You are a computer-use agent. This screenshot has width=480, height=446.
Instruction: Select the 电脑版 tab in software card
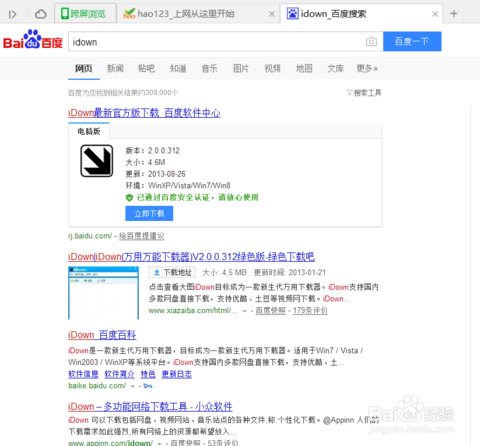pos(89,131)
